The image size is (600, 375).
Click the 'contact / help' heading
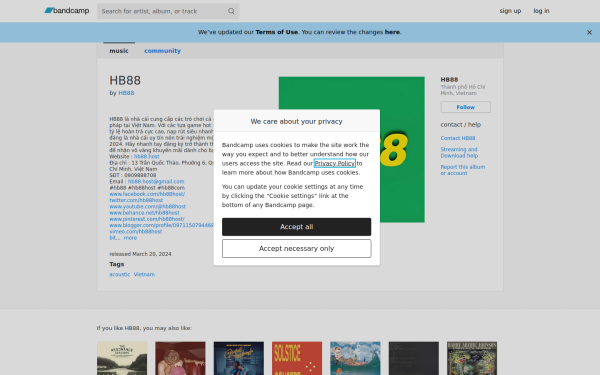click(x=461, y=124)
